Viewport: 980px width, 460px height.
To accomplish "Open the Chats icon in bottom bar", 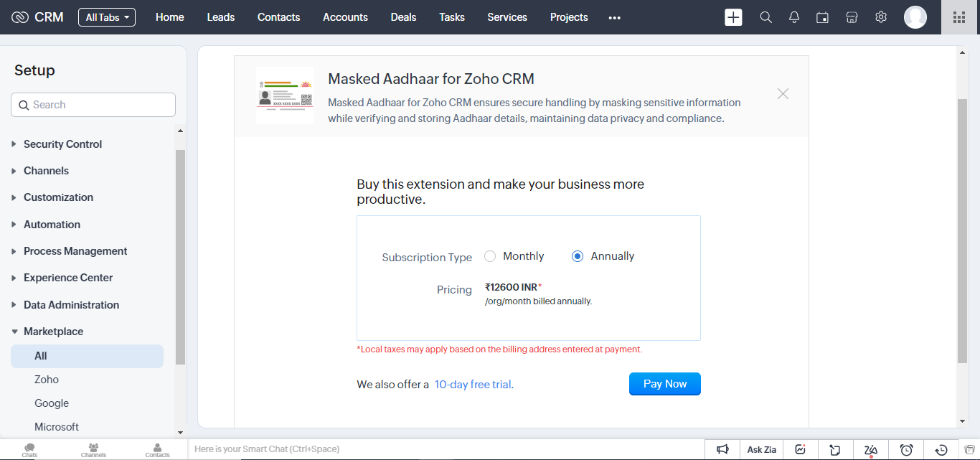I will pos(29,450).
